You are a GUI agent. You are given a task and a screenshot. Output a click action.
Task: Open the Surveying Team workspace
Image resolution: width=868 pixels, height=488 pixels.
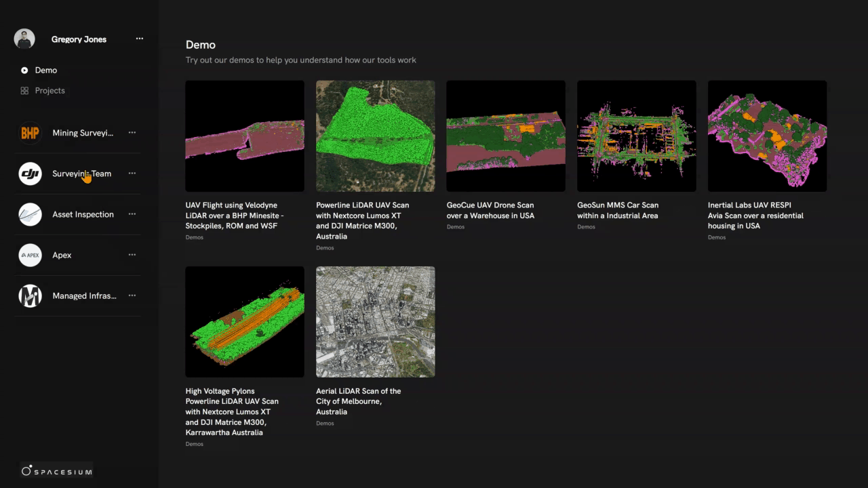click(x=81, y=174)
